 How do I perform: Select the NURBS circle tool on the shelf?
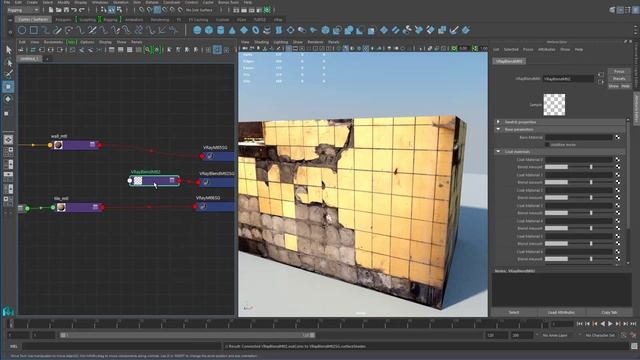(x=22, y=30)
